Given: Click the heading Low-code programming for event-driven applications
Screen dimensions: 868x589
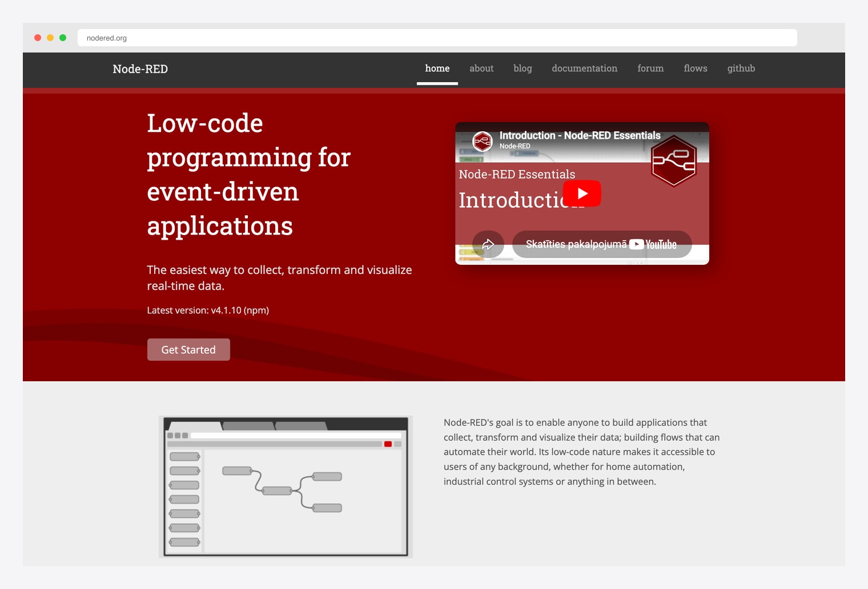Looking at the screenshot, I should tap(249, 175).
